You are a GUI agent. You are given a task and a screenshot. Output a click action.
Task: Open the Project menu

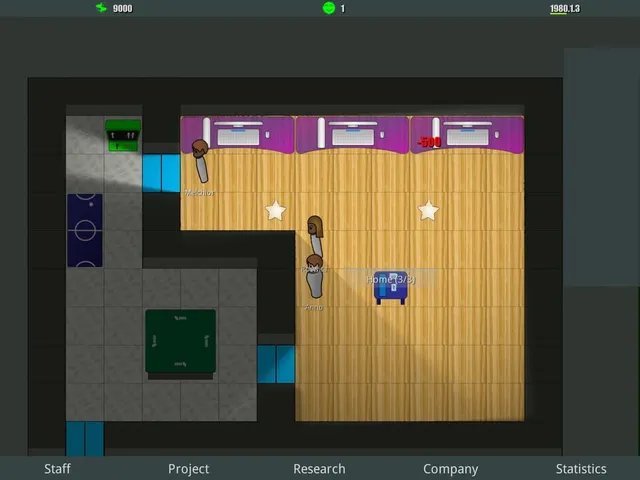pos(189,469)
